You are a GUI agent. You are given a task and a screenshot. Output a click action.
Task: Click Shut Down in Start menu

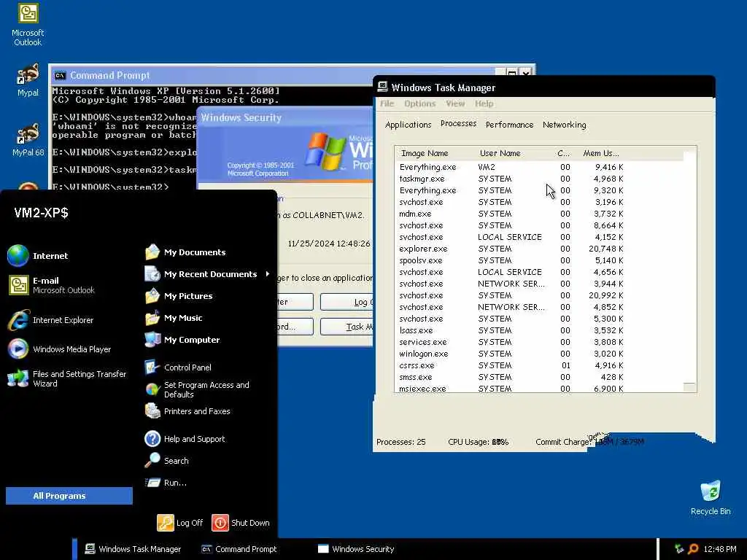pos(241,522)
